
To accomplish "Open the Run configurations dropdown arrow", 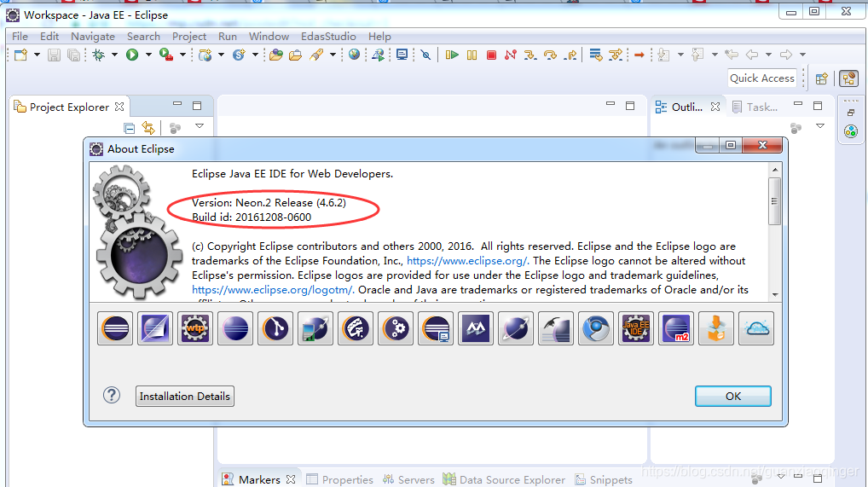I will [148, 55].
